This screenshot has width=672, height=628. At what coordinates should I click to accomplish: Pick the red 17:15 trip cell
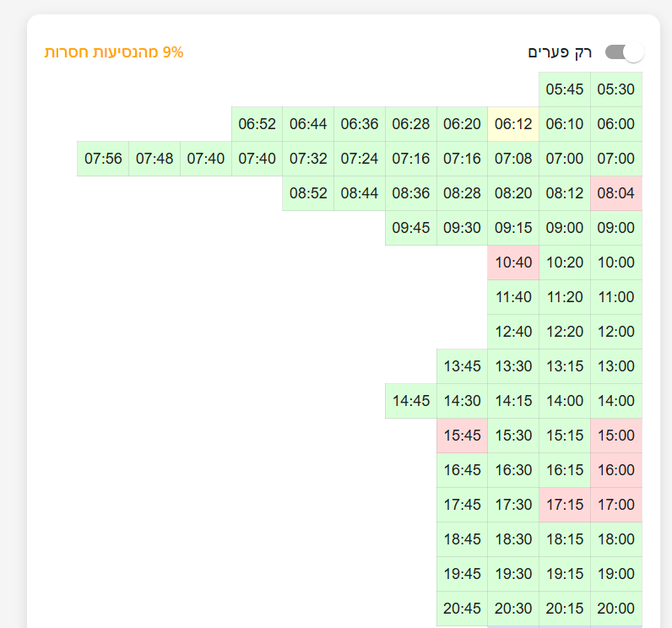click(565, 505)
